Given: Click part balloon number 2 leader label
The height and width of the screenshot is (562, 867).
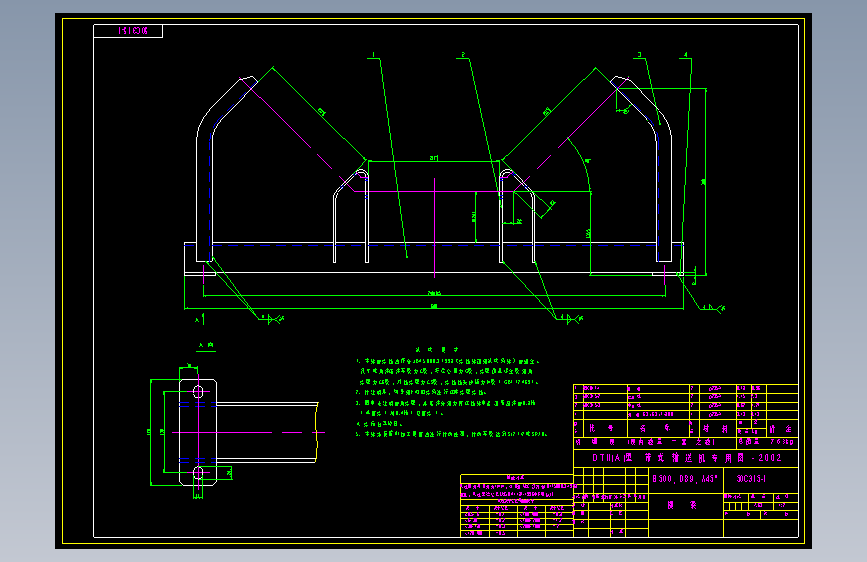Looking at the screenshot, I should tap(463, 55).
